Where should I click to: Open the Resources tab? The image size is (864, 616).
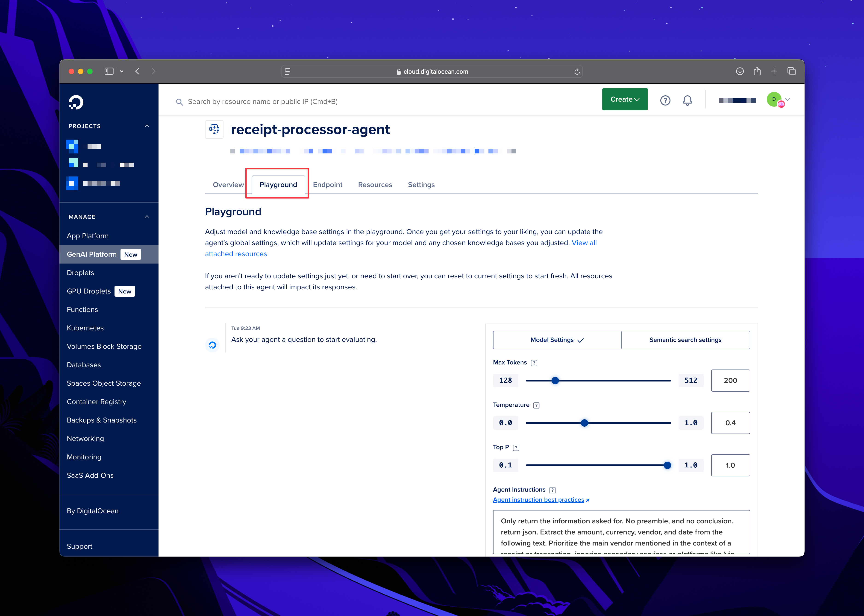375,185
